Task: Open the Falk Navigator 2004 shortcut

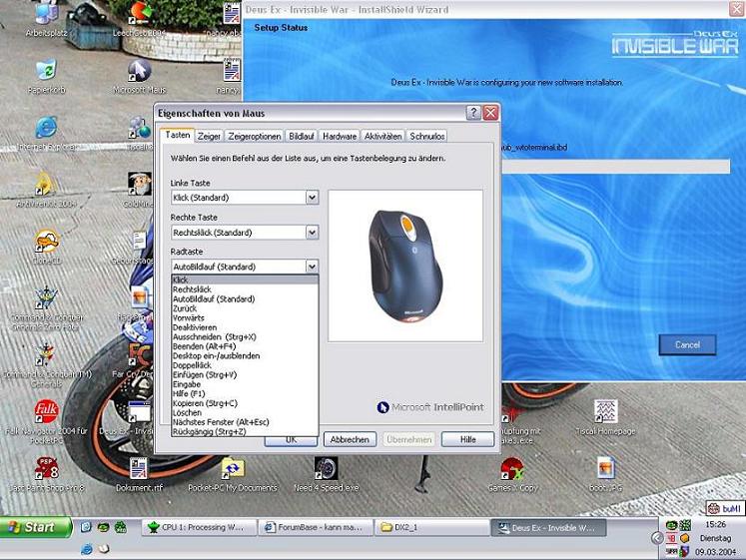Action: pyautogui.click(x=47, y=420)
